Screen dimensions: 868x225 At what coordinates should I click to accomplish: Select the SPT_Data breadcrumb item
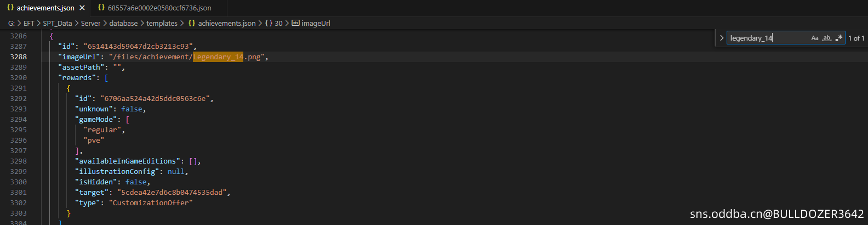[58, 23]
